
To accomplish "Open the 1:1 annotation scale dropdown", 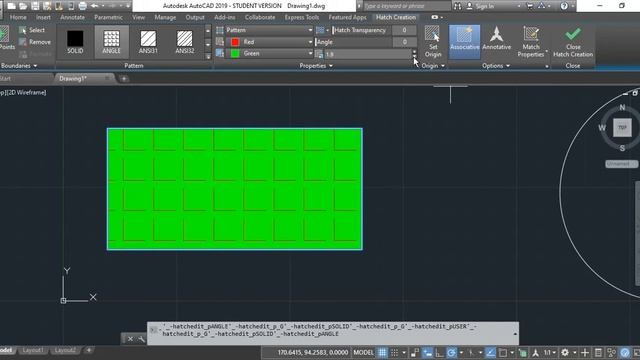I will (x=549, y=353).
